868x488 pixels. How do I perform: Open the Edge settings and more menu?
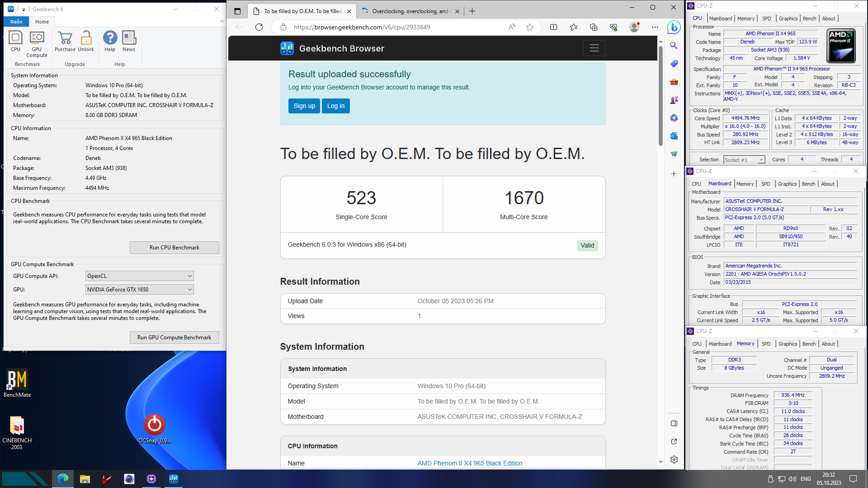click(x=655, y=27)
